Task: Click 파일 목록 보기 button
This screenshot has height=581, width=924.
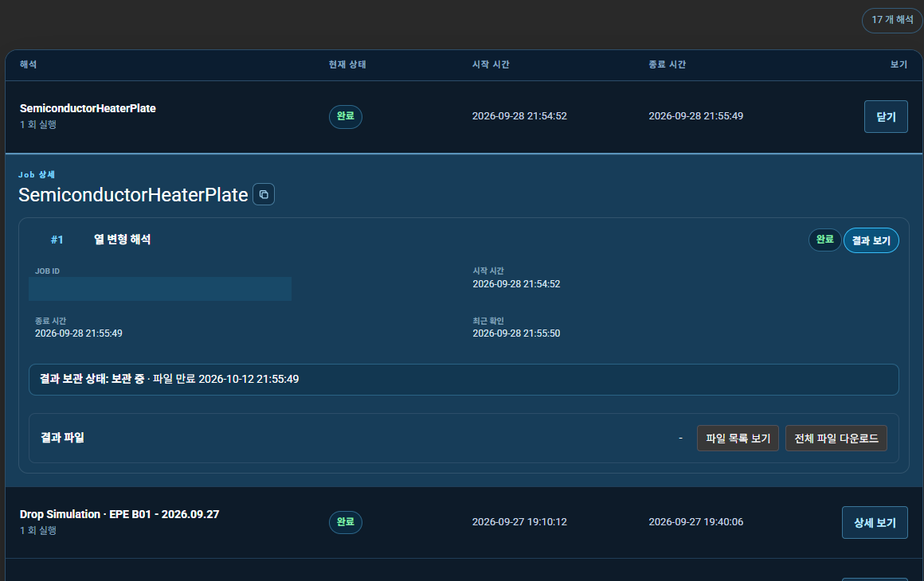Action: click(738, 439)
